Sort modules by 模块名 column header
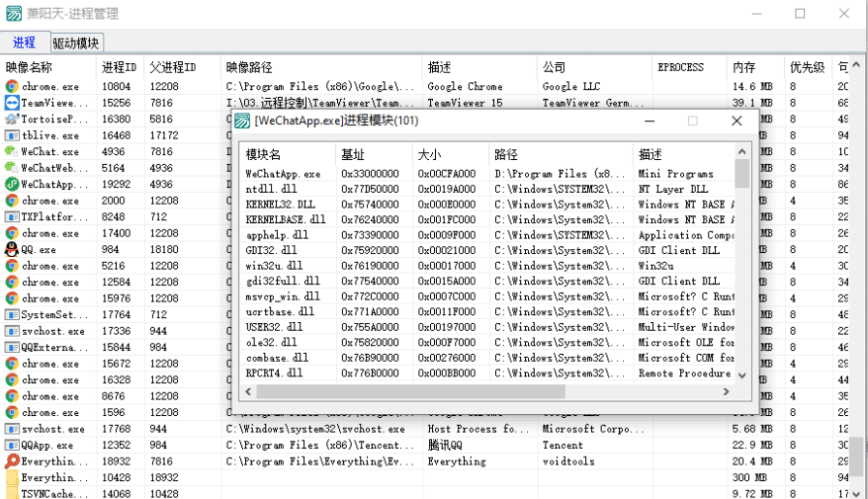The height and width of the screenshot is (499, 868). (288, 155)
